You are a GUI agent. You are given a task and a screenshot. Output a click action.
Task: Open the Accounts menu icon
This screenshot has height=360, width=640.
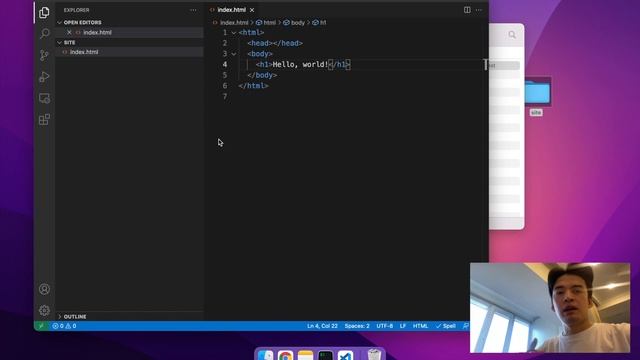[x=44, y=289]
